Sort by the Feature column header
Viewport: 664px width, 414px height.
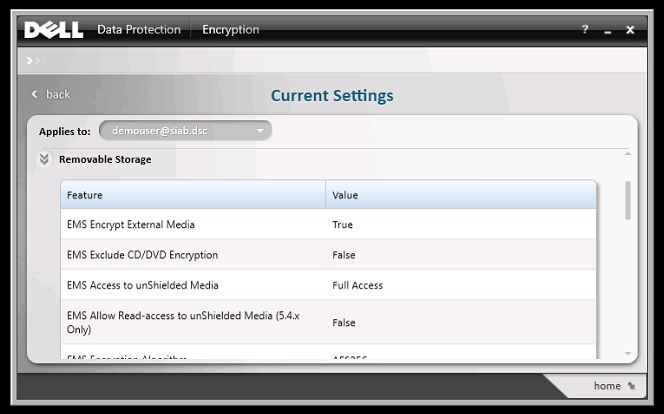tap(193, 195)
